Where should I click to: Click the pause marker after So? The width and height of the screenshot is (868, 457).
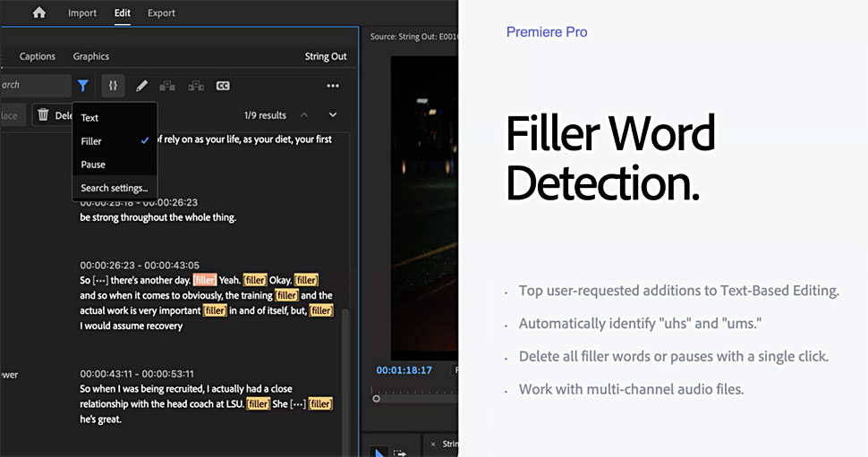tap(100, 280)
